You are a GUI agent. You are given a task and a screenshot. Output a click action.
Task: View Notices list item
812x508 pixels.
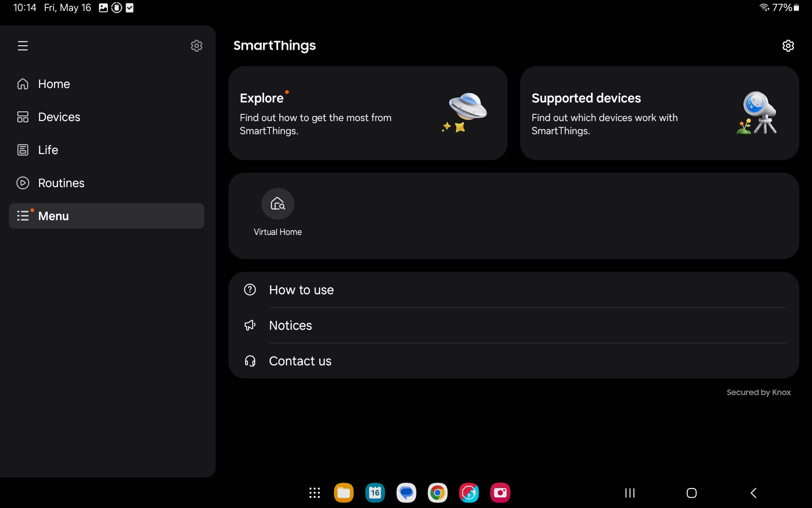coord(290,326)
